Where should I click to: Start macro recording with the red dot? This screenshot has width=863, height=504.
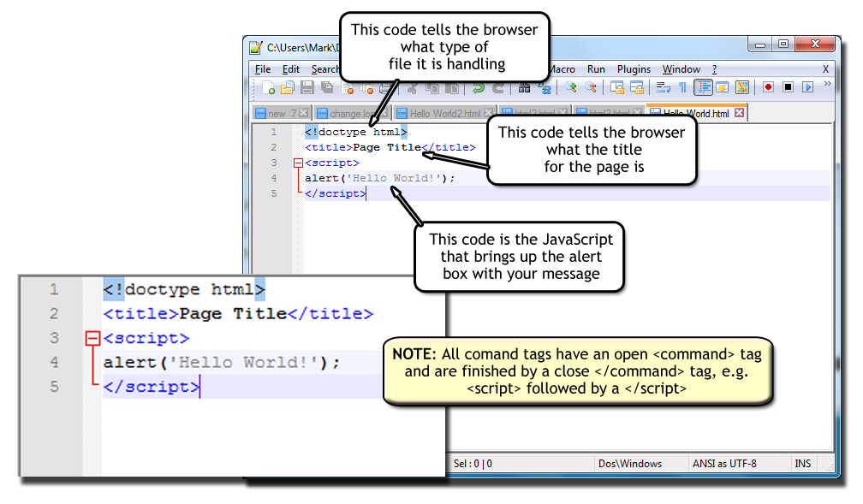[x=768, y=87]
